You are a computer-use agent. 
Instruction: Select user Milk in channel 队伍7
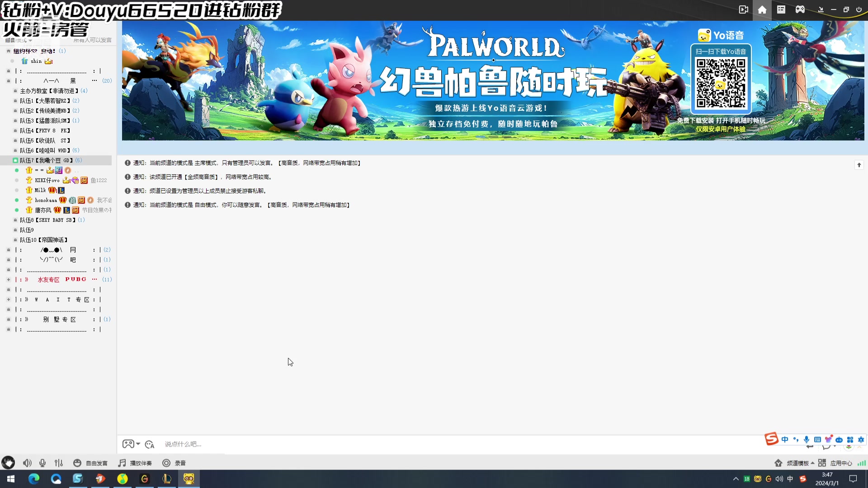[x=40, y=190]
